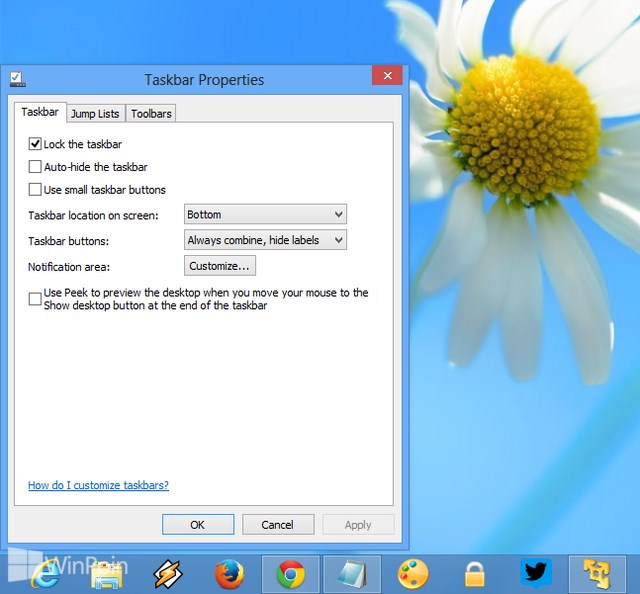
Task: Open the Taskbar buttons dropdown
Action: point(265,240)
